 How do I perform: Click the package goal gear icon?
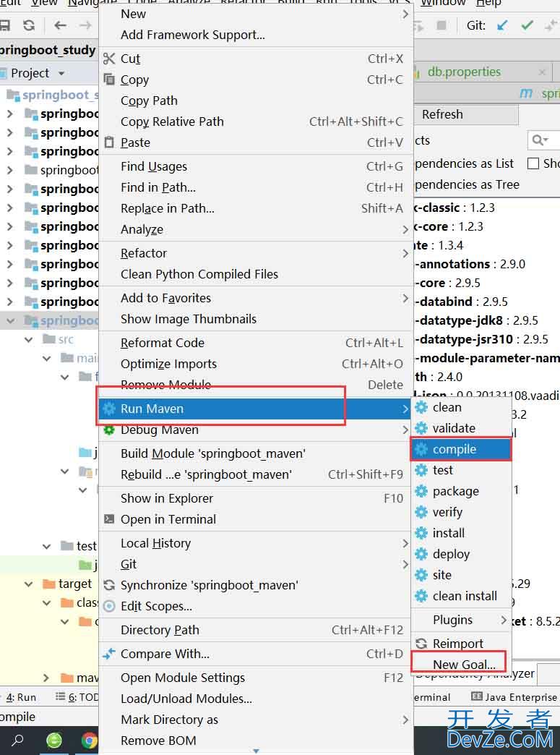click(421, 491)
